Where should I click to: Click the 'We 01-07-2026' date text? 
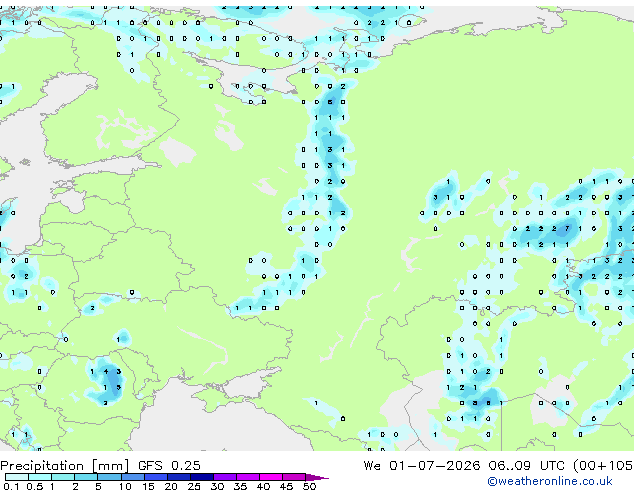tap(422, 465)
